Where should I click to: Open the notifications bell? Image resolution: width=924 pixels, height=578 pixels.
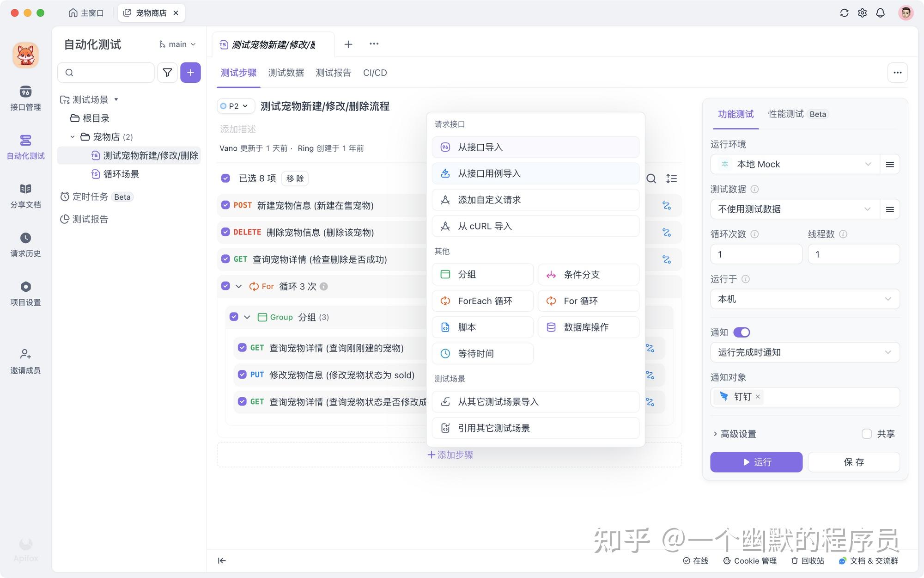tap(880, 13)
